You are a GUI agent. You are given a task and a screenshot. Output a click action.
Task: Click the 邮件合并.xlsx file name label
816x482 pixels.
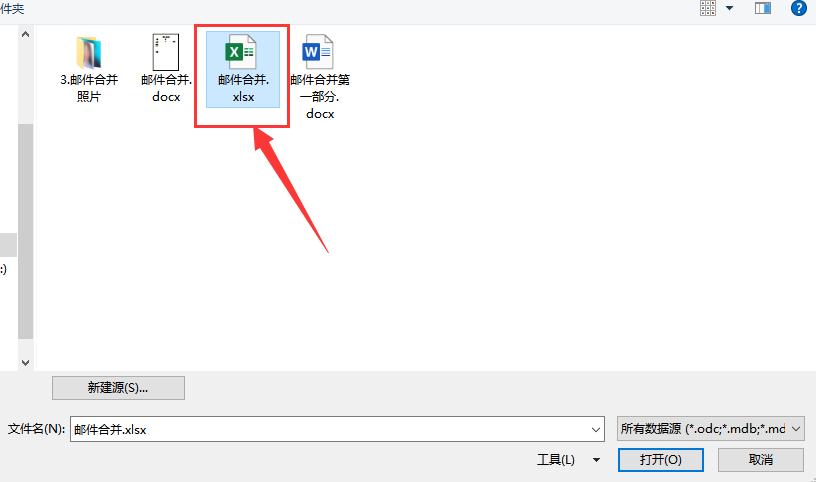click(x=243, y=88)
